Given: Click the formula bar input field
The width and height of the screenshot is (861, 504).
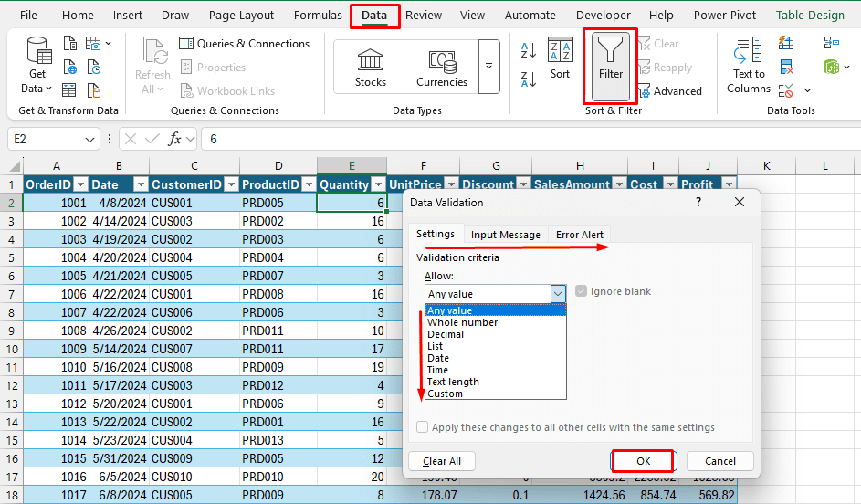Looking at the screenshot, I should click(530, 139).
